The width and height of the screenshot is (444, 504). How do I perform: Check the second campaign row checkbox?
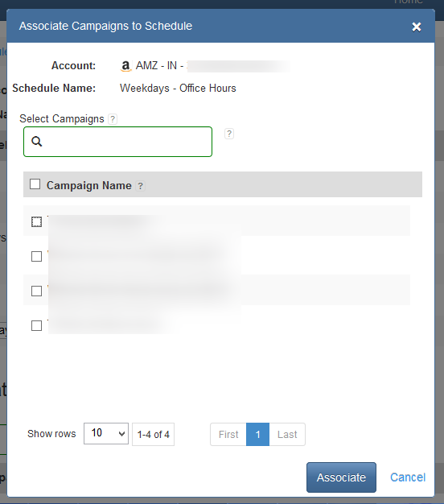37,257
